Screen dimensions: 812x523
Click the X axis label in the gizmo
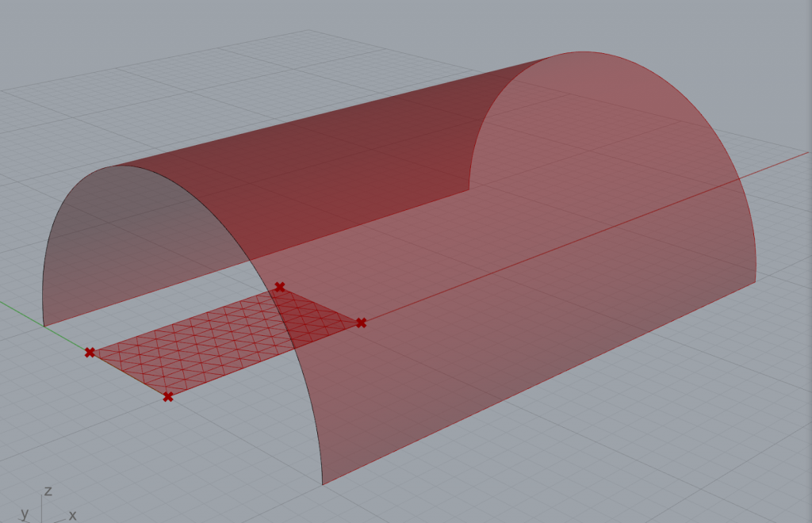[71, 514]
